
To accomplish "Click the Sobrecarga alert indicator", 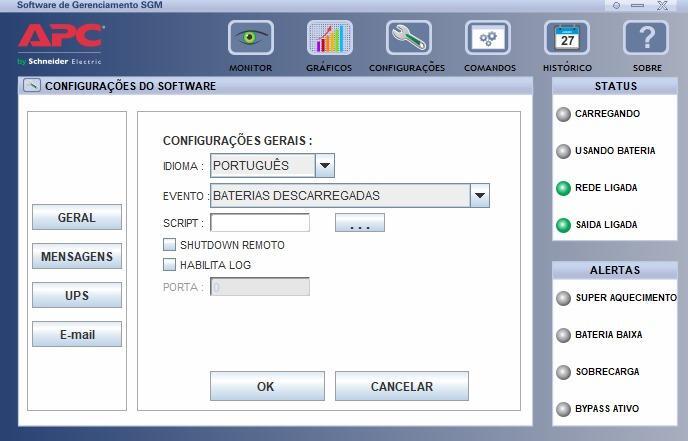I will coord(563,372).
